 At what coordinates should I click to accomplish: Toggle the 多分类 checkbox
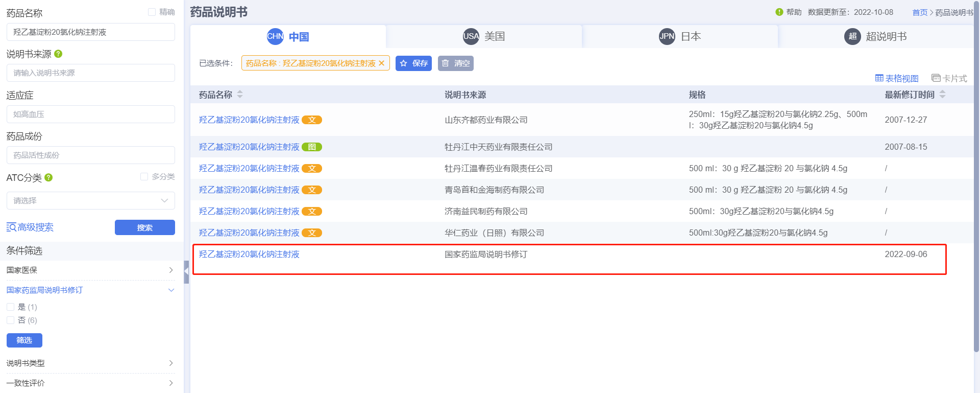pos(144,176)
